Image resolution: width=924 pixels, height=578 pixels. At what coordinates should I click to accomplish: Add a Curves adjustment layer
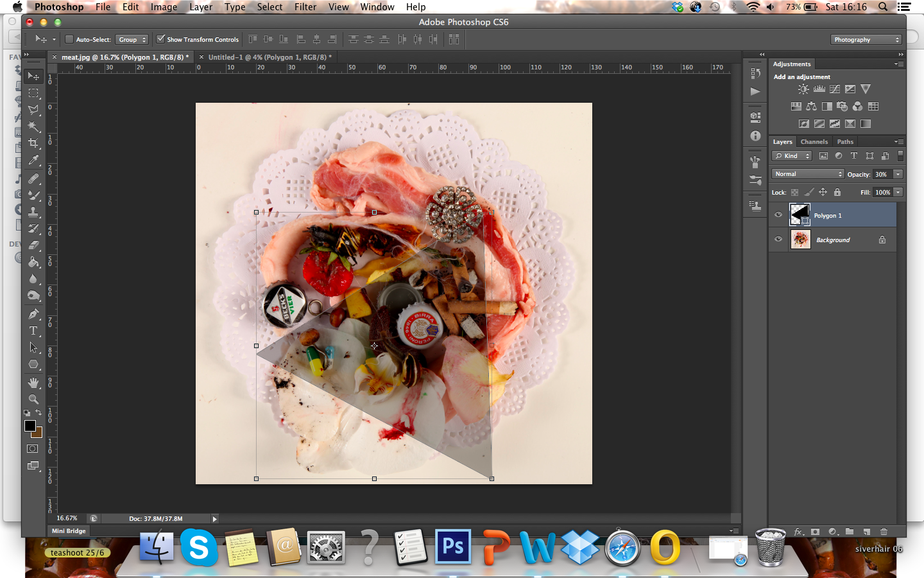(x=834, y=89)
